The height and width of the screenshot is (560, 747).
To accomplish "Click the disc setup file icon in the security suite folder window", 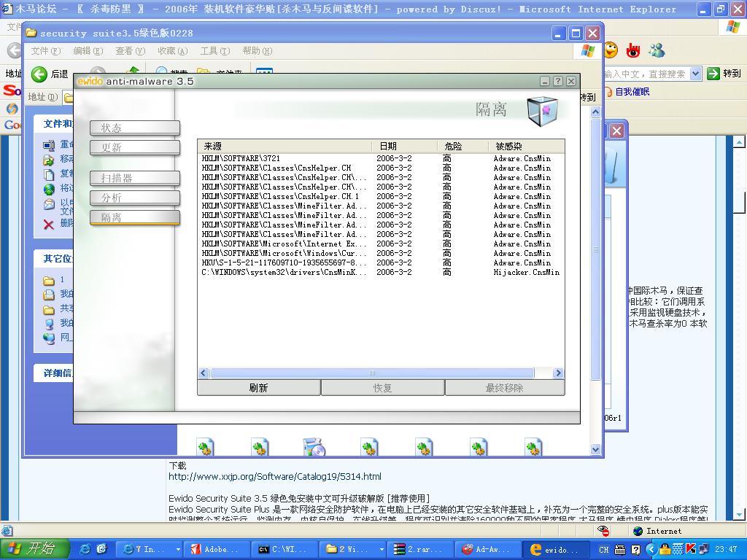I will click(314, 447).
